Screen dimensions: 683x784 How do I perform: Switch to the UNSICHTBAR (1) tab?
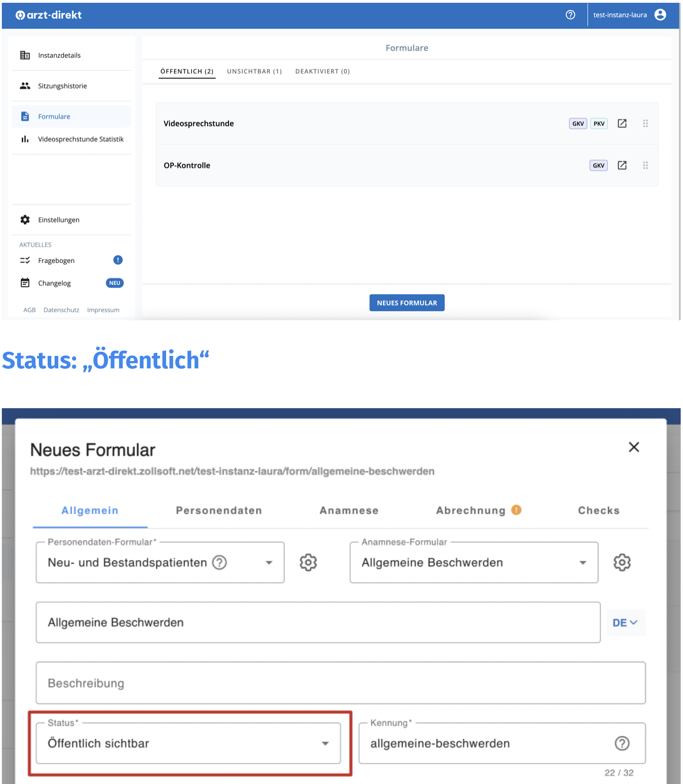coord(254,71)
